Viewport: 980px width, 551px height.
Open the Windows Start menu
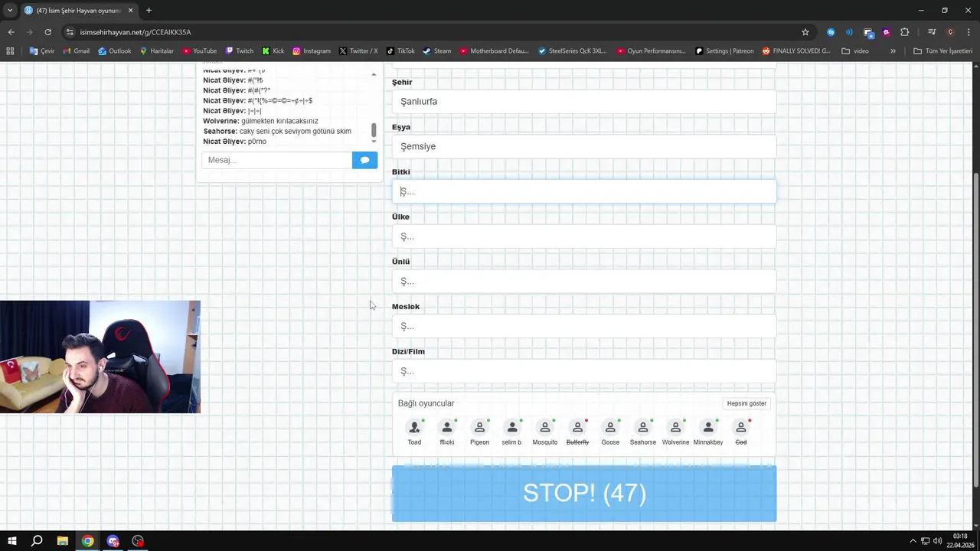point(11,541)
